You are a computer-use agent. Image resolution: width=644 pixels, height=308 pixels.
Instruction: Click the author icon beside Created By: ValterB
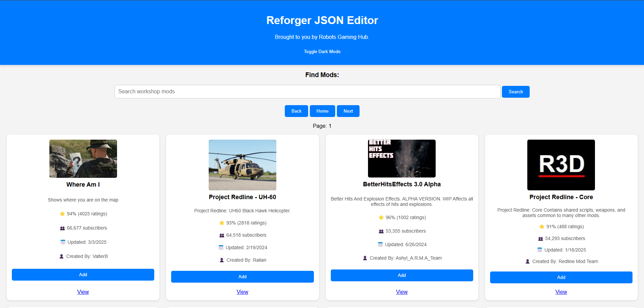click(x=62, y=256)
